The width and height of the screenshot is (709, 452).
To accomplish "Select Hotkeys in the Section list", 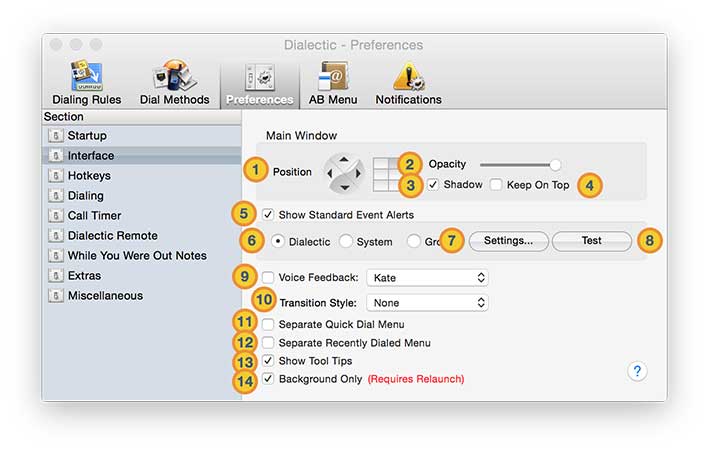I will coord(142,175).
